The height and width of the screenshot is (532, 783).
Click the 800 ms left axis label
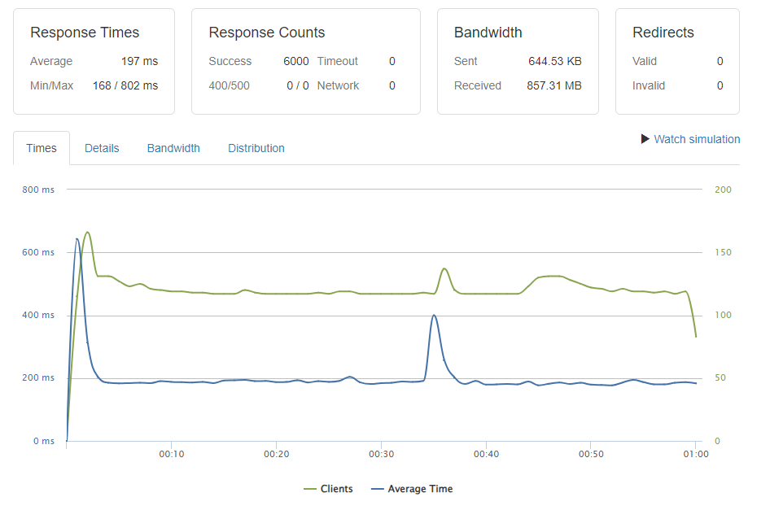click(38, 190)
